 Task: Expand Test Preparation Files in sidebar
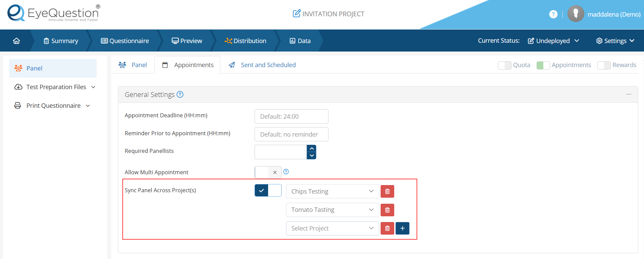point(55,87)
